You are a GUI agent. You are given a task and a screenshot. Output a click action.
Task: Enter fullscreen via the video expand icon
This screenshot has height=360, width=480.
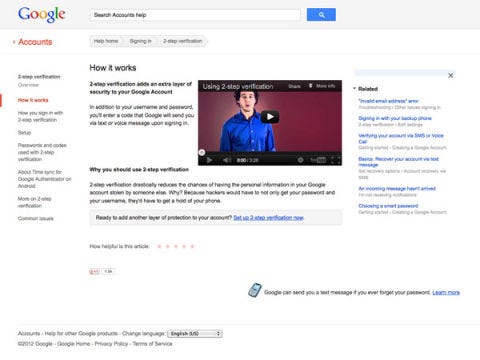click(x=335, y=160)
